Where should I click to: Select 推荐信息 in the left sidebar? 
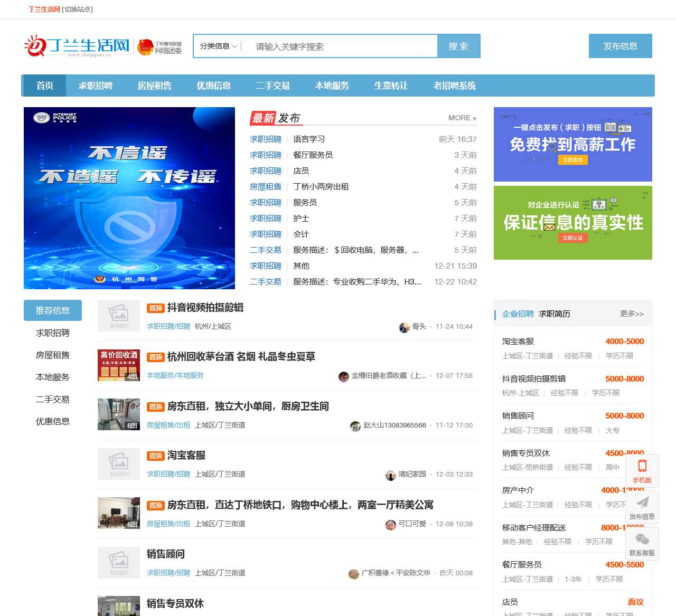[x=53, y=310]
